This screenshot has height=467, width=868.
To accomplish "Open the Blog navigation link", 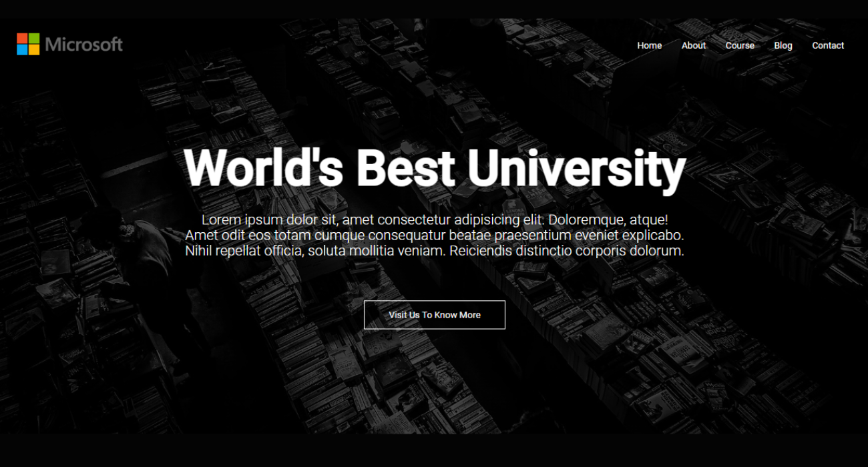I will [x=783, y=45].
